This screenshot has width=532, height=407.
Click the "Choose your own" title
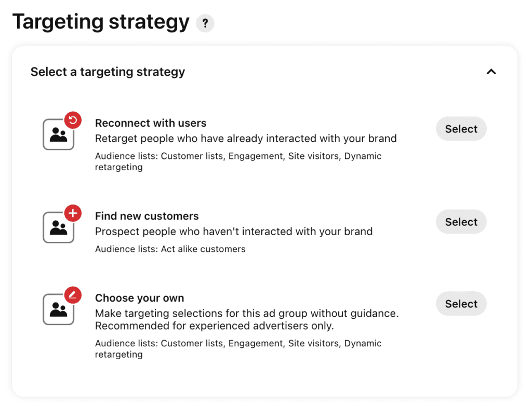point(140,298)
